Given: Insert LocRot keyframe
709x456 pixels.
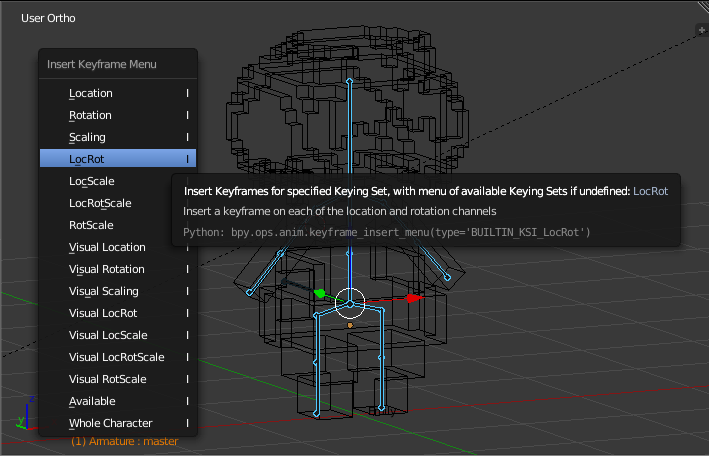Looking at the screenshot, I should [118, 159].
